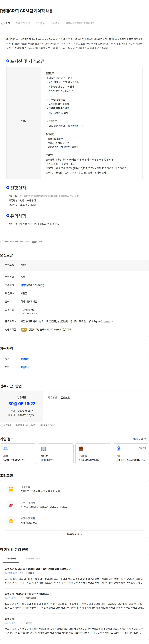The width and height of the screenshot is (149, 644).
Task: Switch to the 접수기간·방법 tab
Action: [x=23, y=23]
